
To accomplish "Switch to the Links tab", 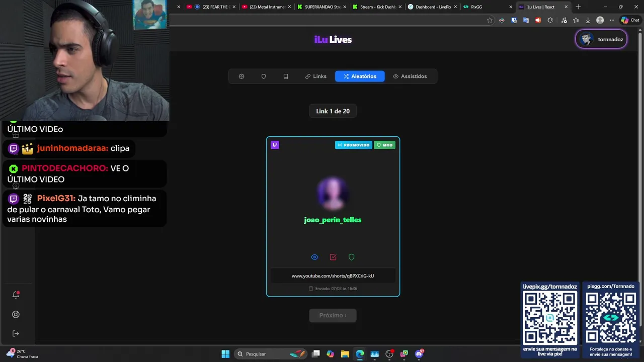I will [x=316, y=76].
